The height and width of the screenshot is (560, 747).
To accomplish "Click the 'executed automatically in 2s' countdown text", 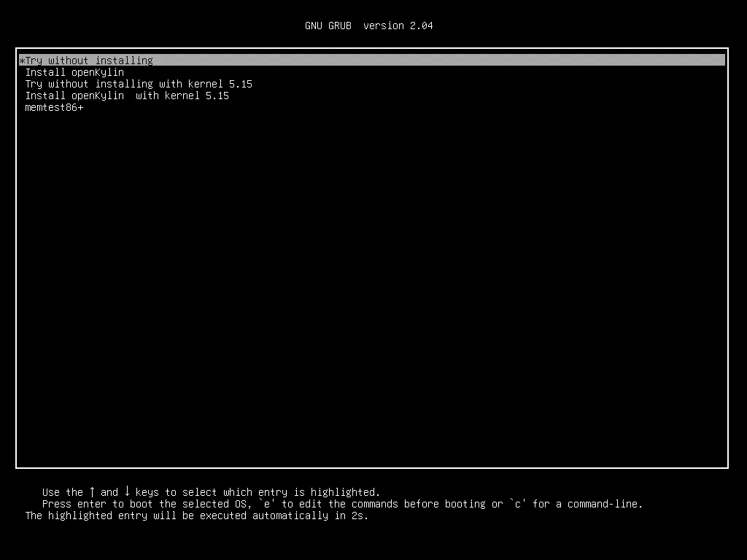I will (x=284, y=516).
